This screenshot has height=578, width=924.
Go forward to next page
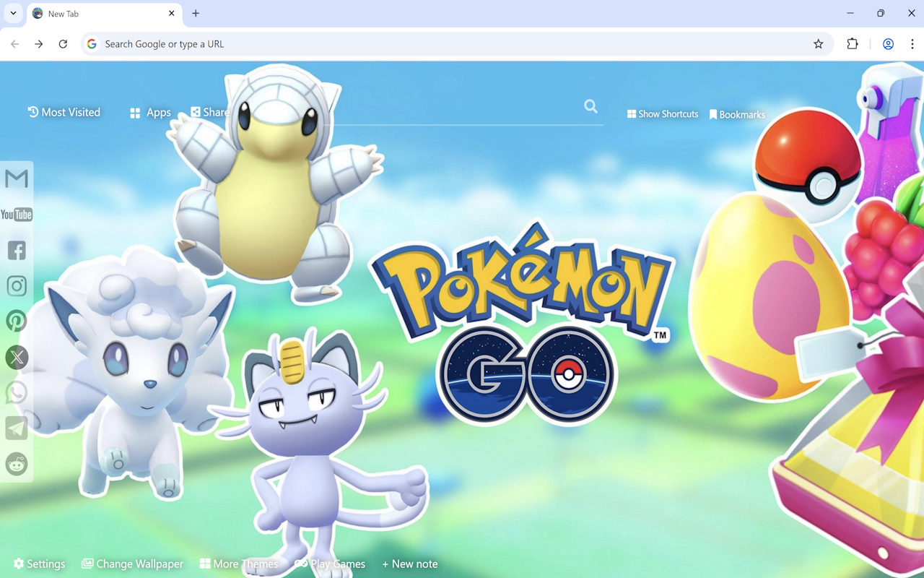[39, 44]
